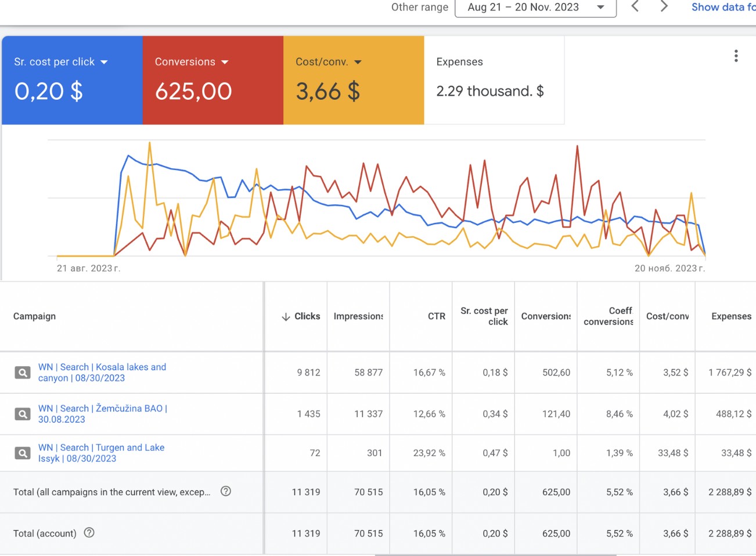The height and width of the screenshot is (556, 756).
Task: Sort table by CTR column header
Action: [x=436, y=316]
